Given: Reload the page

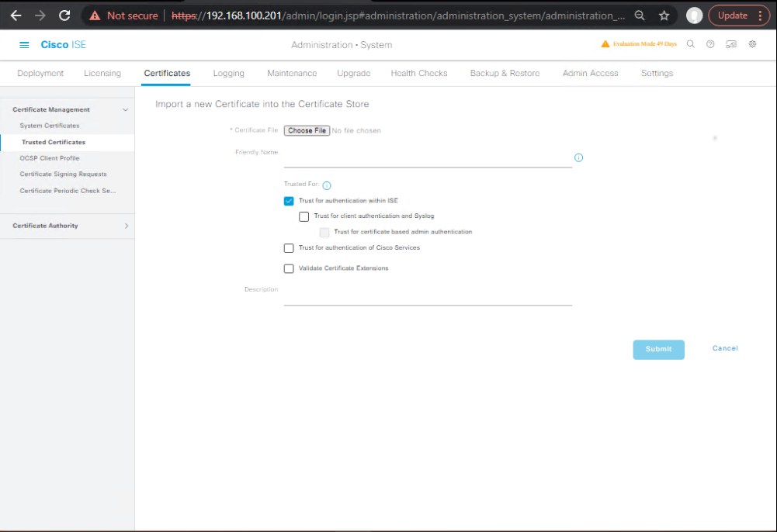Looking at the screenshot, I should (x=64, y=16).
